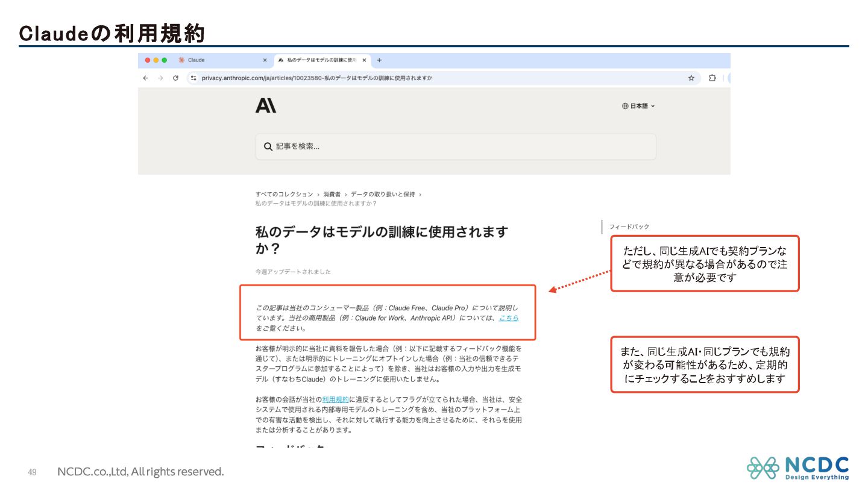Open the browser extensions puzzle icon
Viewport: 868px width, 488px height.
(712, 78)
